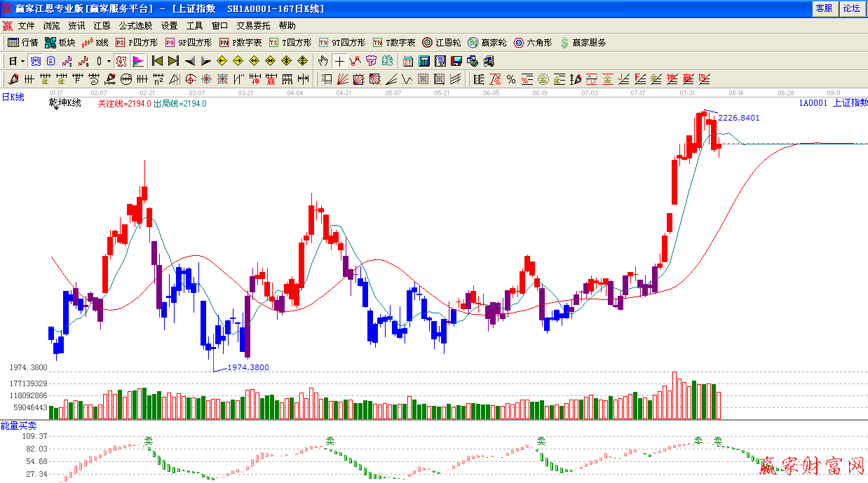Select the hand pan tool
868x483 pixels.
pyautogui.click(x=323, y=61)
